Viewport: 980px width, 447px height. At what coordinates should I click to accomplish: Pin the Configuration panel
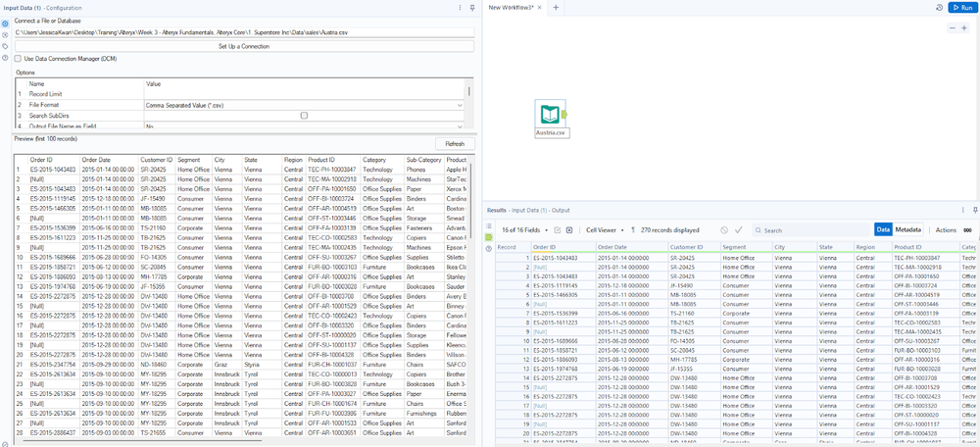coord(472,8)
